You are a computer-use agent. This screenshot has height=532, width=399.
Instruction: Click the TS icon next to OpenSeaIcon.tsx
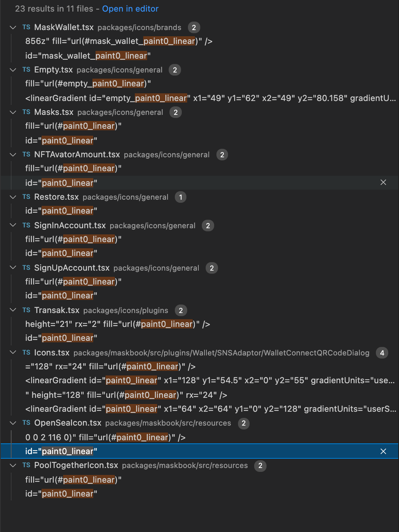(x=26, y=423)
